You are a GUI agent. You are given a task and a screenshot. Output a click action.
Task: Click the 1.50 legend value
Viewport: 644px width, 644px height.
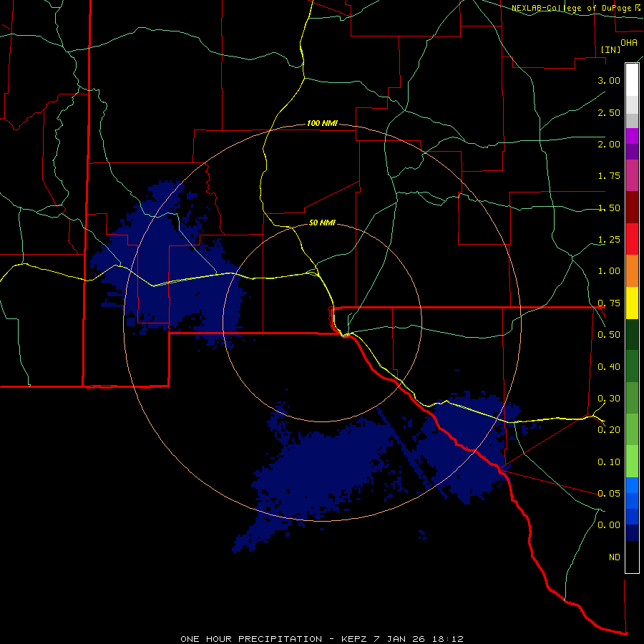point(609,208)
